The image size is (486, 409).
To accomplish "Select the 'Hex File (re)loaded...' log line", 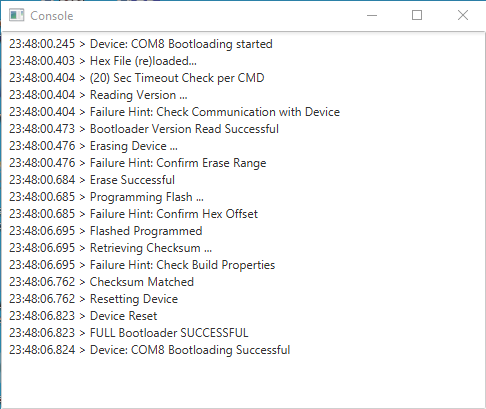I will (x=103, y=61).
